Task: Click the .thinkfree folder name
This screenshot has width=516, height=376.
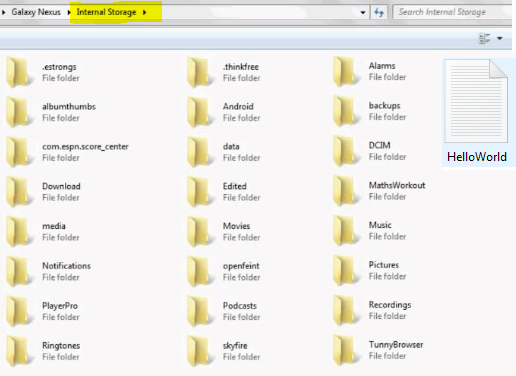Action: tap(241, 67)
